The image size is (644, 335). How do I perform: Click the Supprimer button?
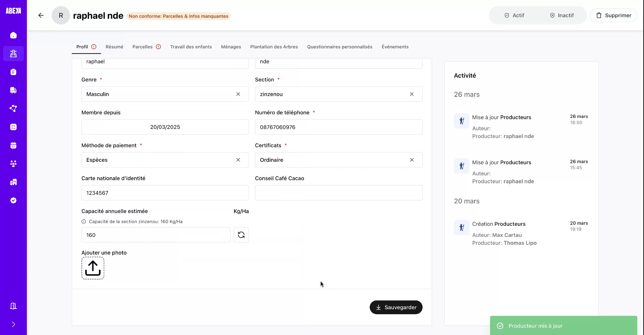coord(614,15)
